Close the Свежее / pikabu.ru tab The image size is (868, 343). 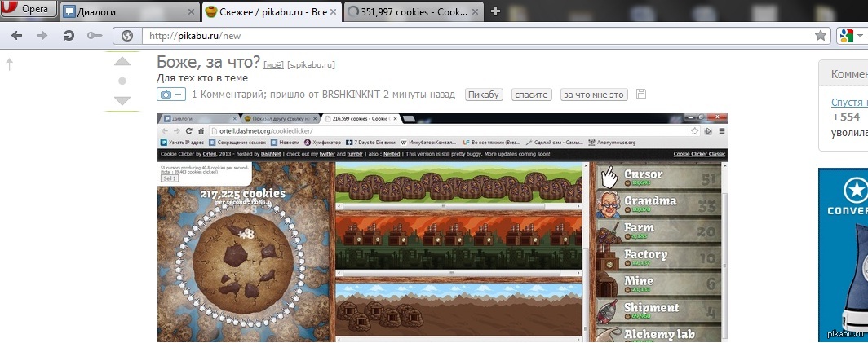pyautogui.click(x=334, y=11)
